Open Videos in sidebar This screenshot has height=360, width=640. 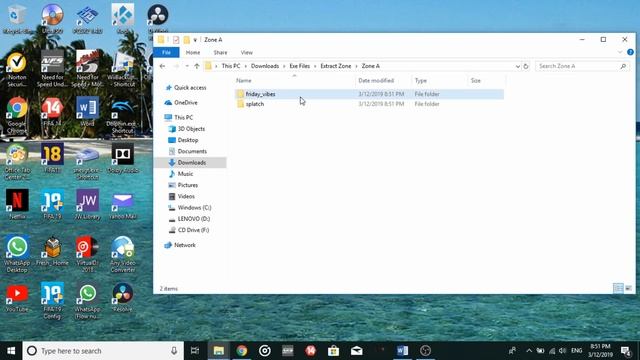point(182,196)
